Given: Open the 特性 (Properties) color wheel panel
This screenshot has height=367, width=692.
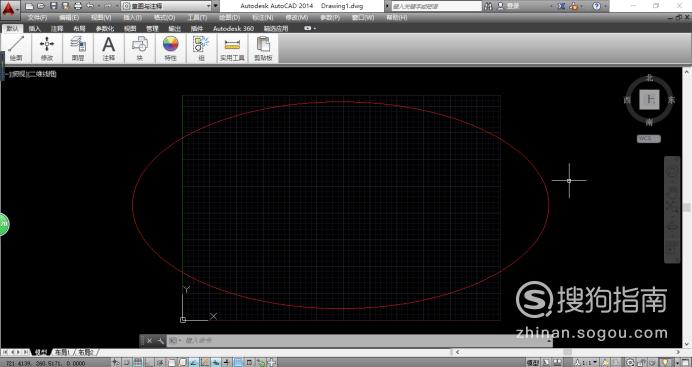Looking at the screenshot, I should (170, 49).
